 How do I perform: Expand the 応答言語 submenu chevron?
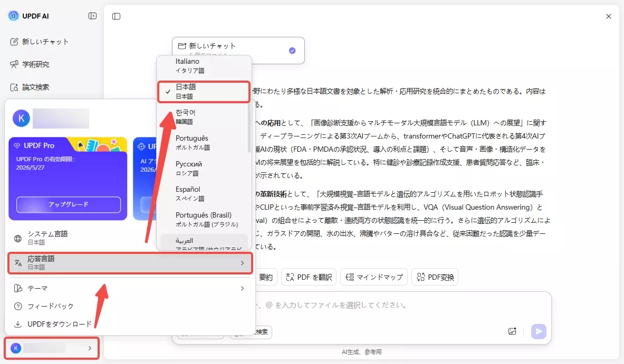click(x=242, y=263)
